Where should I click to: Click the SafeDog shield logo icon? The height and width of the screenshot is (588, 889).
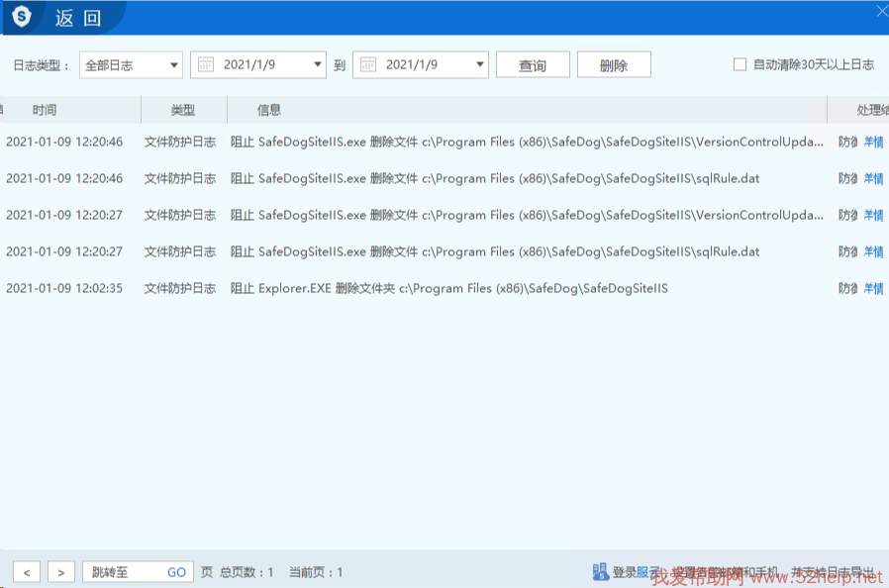22,17
